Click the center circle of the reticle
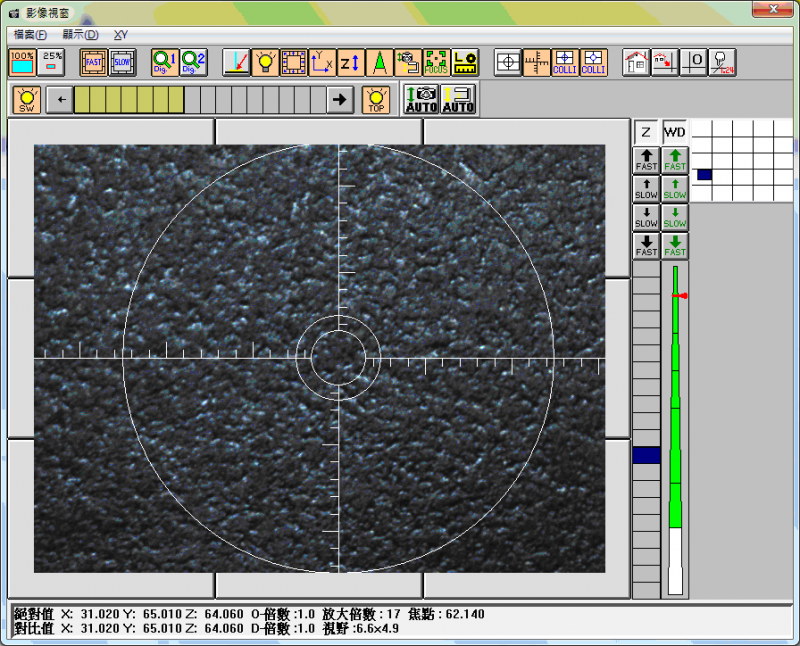This screenshot has width=800, height=646. click(x=338, y=358)
